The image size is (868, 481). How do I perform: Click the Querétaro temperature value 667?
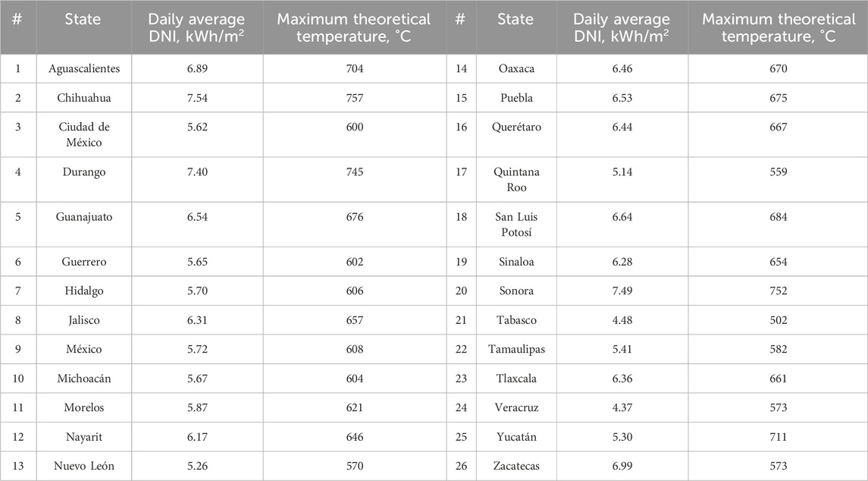(777, 127)
